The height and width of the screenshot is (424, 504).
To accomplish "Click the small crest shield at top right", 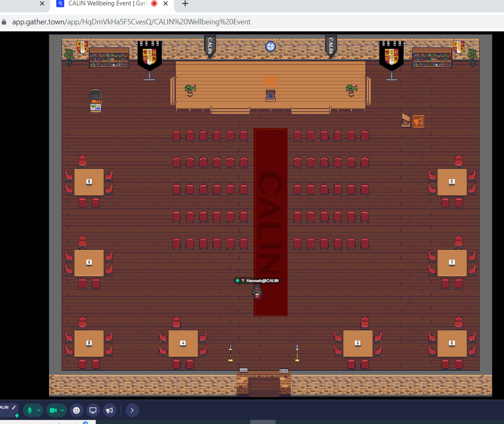I will [x=459, y=47].
